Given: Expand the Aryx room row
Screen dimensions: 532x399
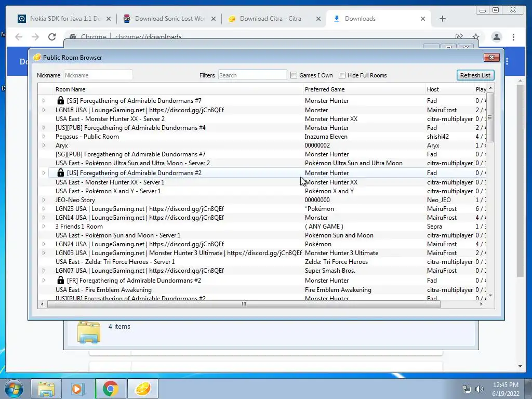Looking at the screenshot, I should pos(44,145).
